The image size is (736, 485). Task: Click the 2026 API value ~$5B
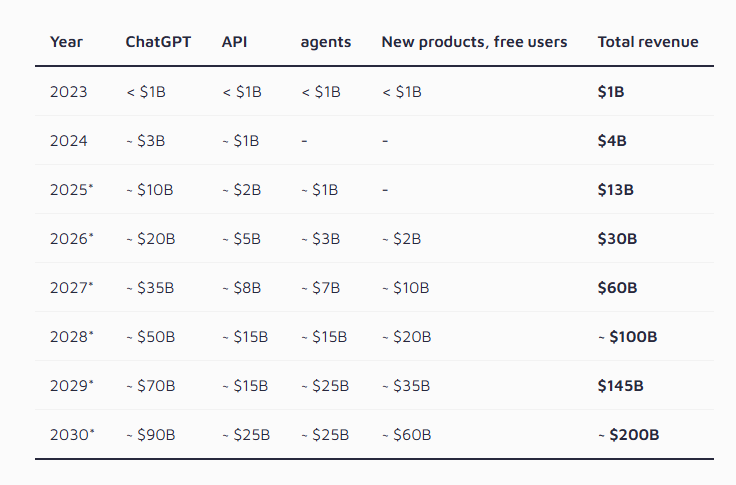click(241, 239)
